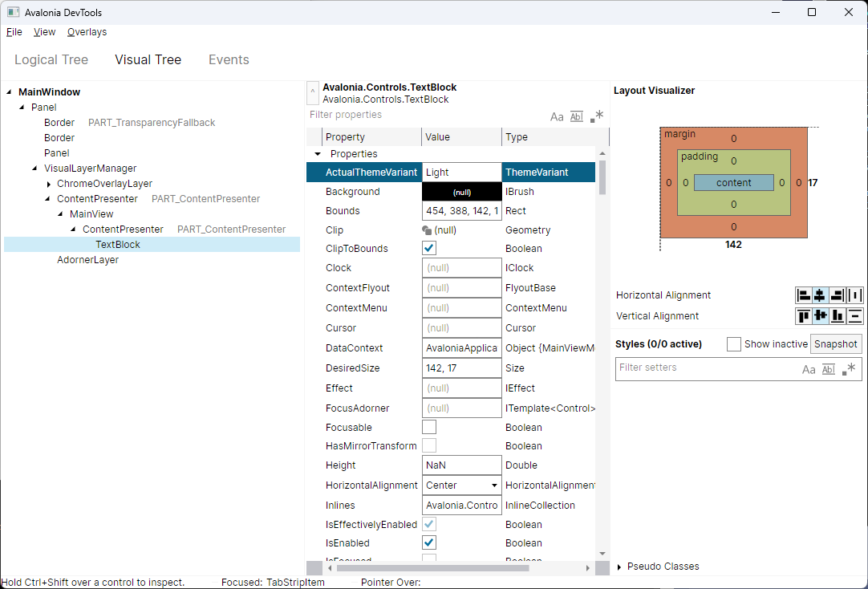Click the Bounds value field
Screen dimensions: 868x589
coord(462,211)
